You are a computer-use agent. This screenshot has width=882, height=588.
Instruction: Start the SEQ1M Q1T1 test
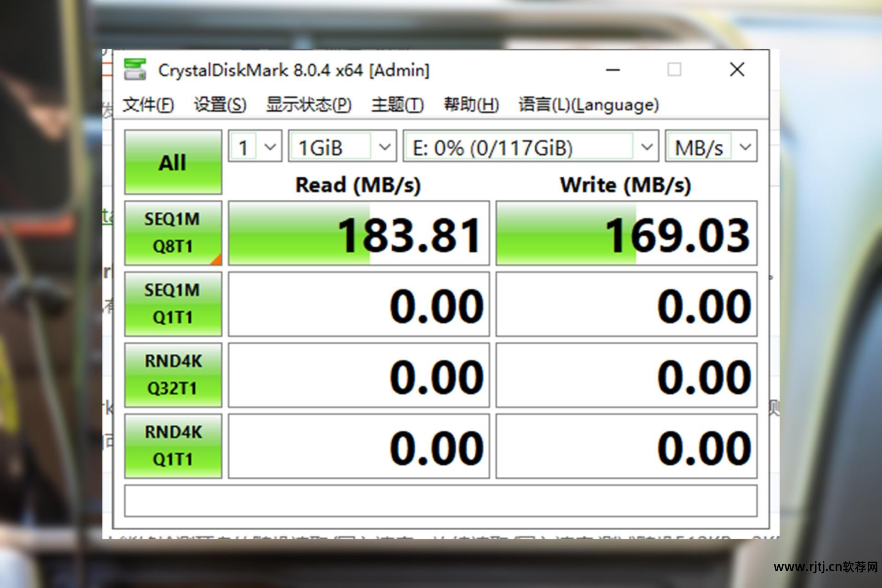(x=173, y=304)
